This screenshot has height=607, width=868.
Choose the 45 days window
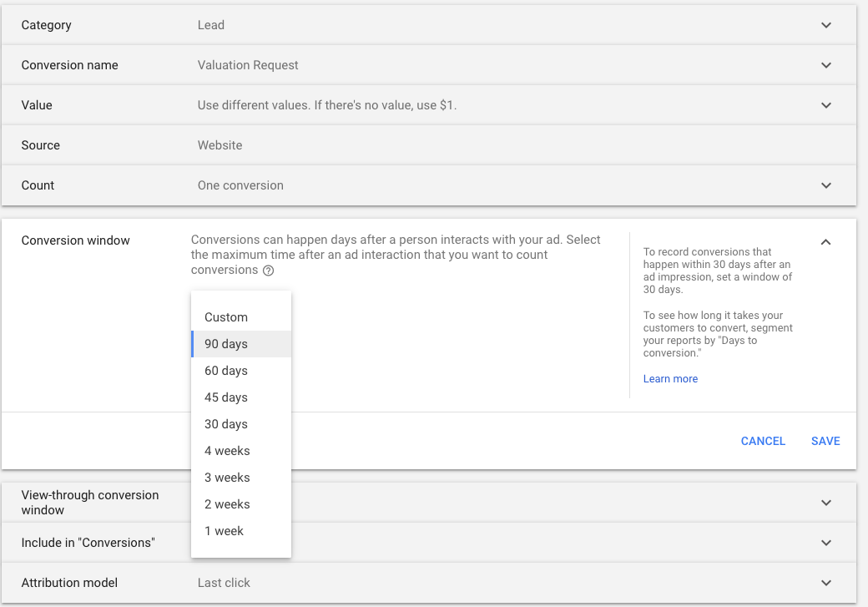pos(225,397)
